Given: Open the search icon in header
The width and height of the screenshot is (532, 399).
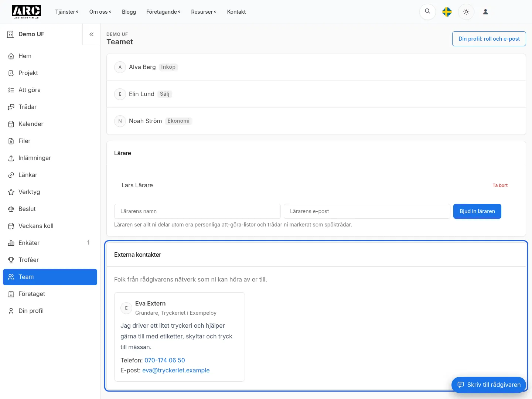Looking at the screenshot, I should tap(427, 11).
